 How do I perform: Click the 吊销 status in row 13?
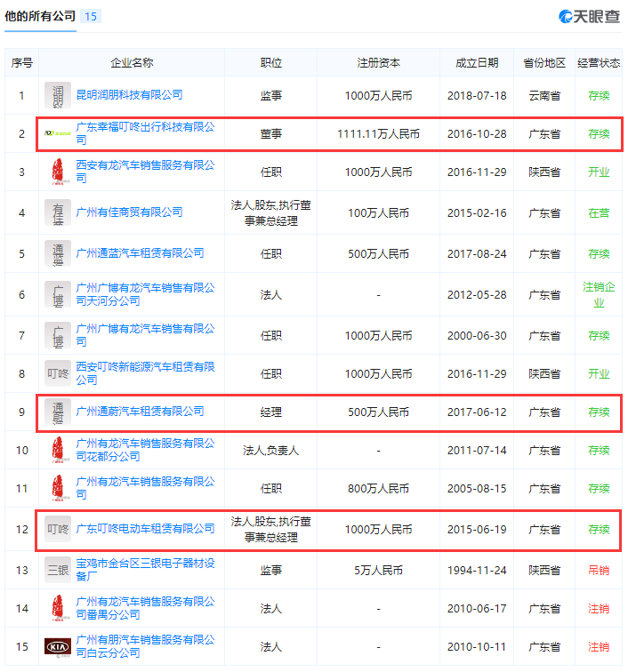coord(599,571)
